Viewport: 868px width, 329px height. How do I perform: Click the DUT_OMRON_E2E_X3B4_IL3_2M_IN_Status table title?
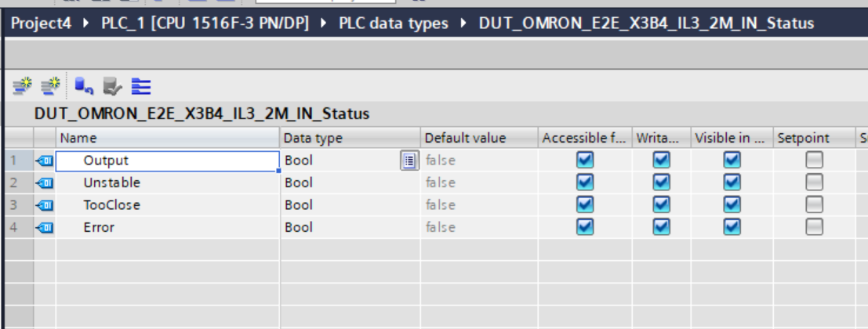point(202,114)
